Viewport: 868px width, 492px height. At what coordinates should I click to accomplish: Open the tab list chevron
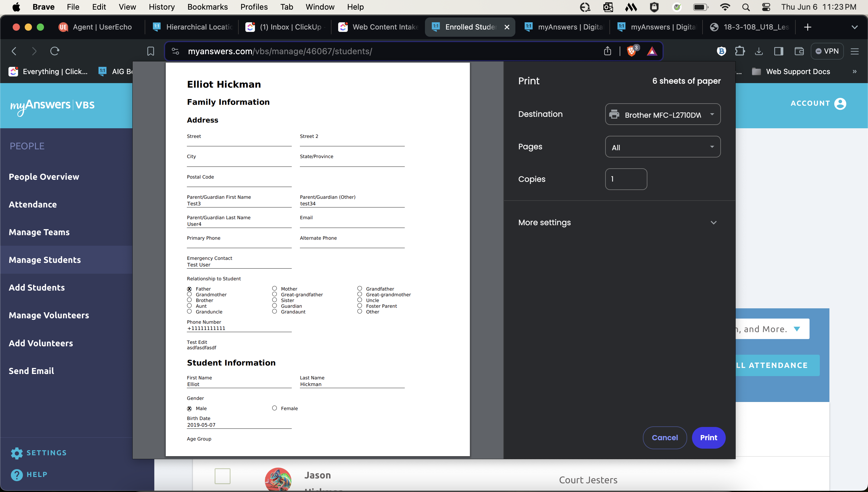point(854,27)
